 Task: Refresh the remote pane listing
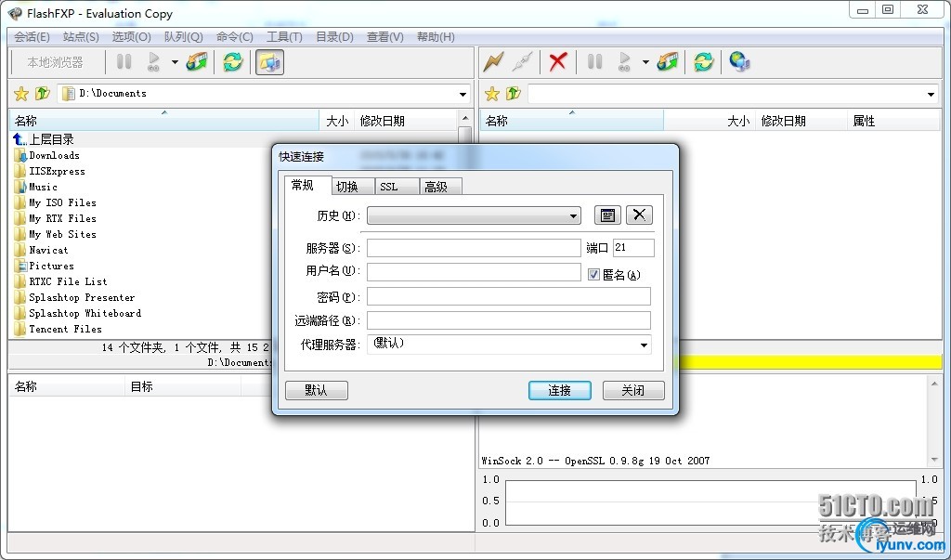[x=704, y=62]
